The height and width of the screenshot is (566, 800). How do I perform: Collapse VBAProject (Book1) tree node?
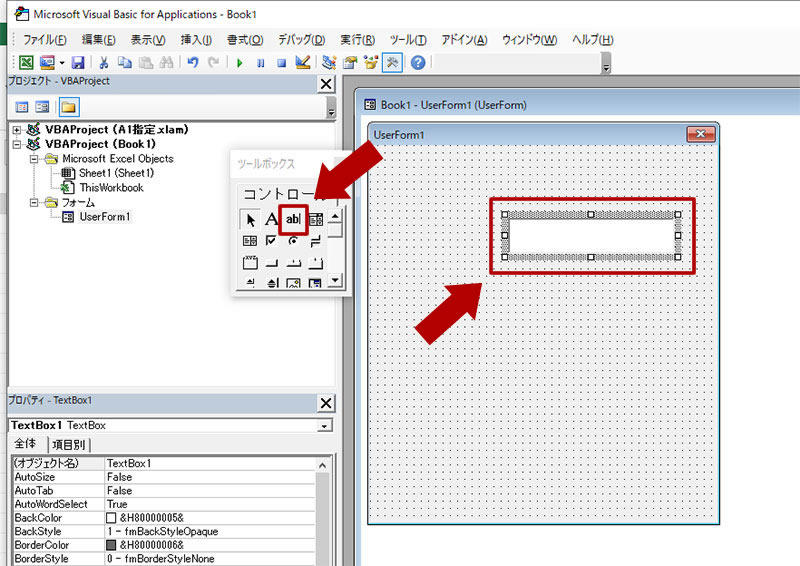pos(17,144)
